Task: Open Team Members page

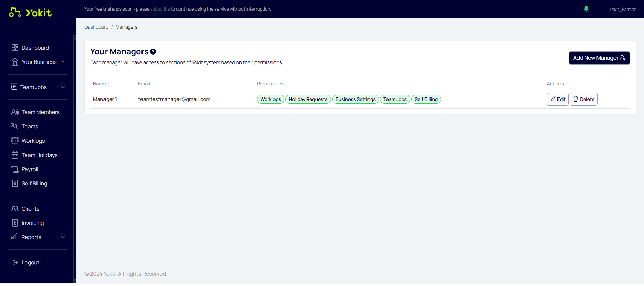Action: click(x=40, y=112)
